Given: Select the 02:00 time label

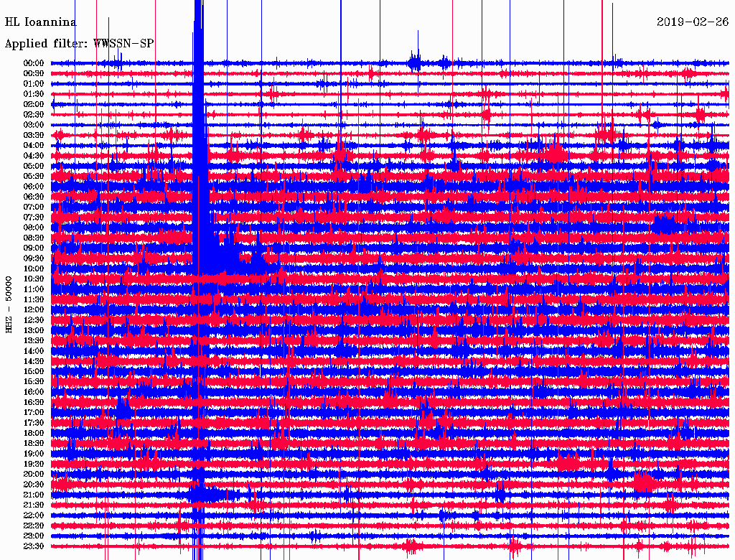Looking at the screenshot, I should coord(34,104).
